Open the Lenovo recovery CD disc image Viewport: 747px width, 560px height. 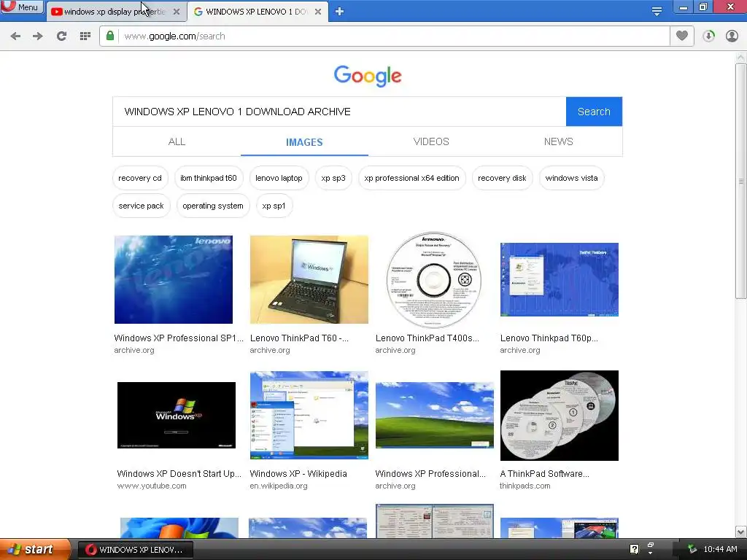point(433,280)
